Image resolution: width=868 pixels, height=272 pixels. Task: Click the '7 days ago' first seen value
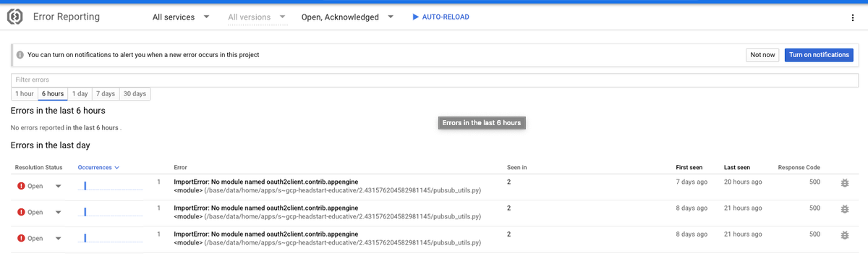(x=692, y=182)
